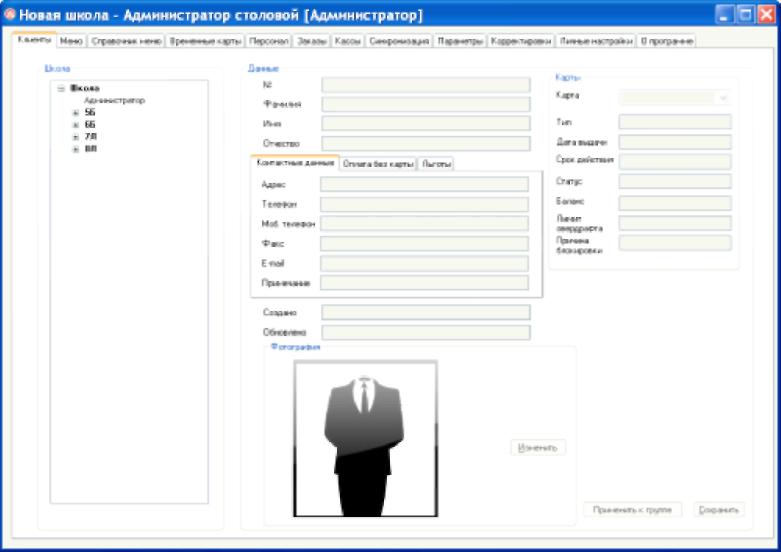Viewport: 781px width, 552px height.
Task: Click the Срок действия field
Action: tap(675, 161)
